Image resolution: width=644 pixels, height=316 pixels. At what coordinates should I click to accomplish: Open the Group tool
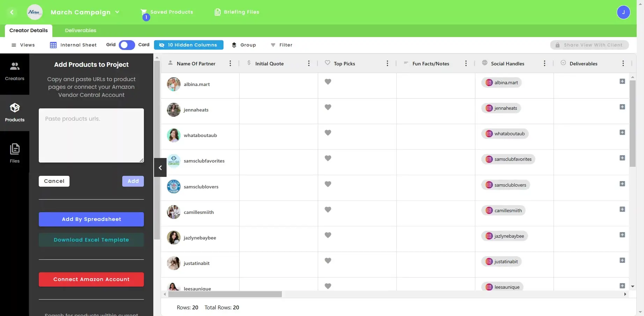point(244,45)
